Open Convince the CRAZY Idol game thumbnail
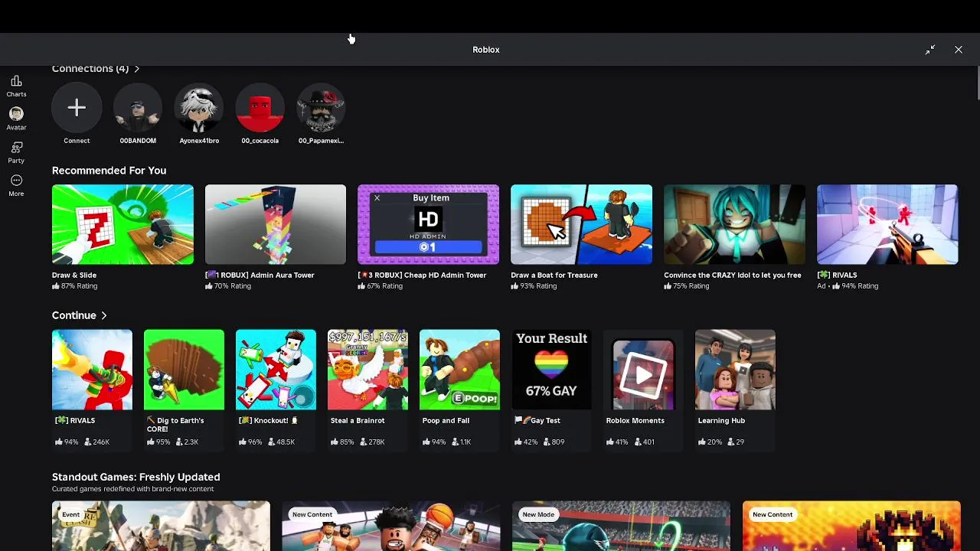The width and height of the screenshot is (980, 551). pyautogui.click(x=734, y=224)
